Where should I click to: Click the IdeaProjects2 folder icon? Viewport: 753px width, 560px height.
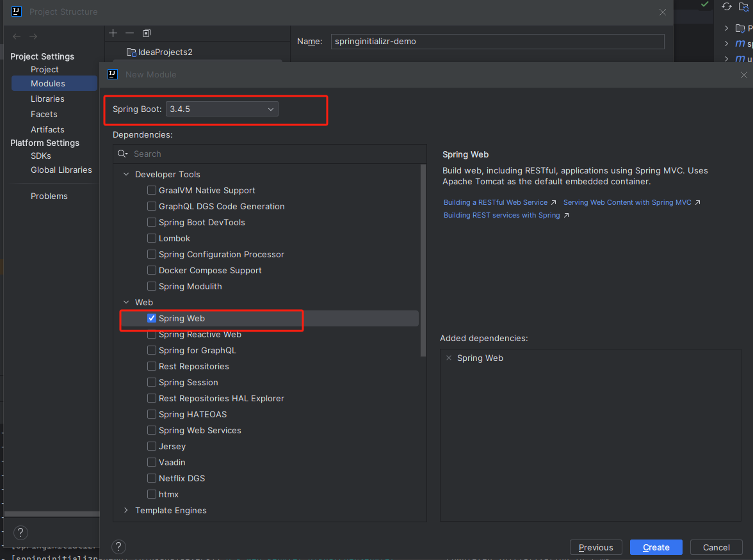(131, 52)
